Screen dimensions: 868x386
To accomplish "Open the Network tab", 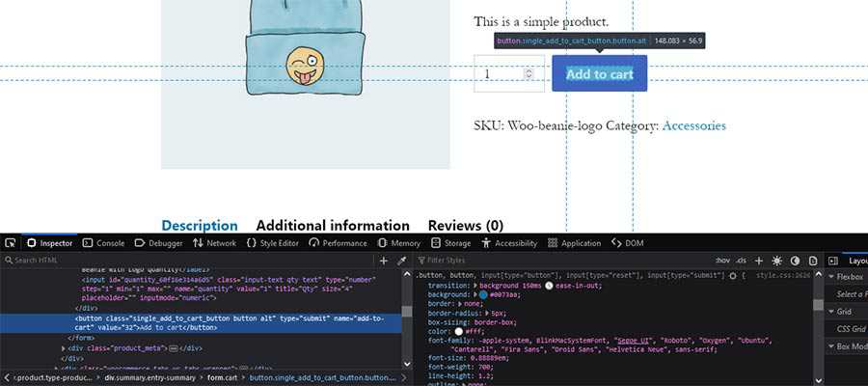I will coord(214,243).
